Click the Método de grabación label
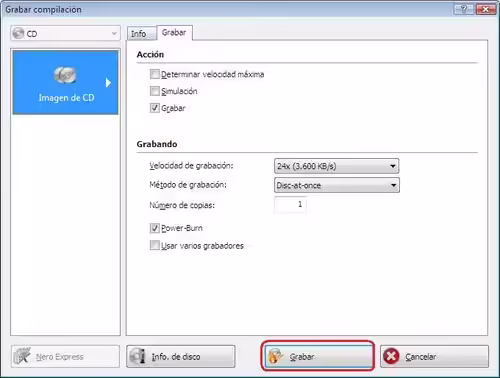500x378 pixels. point(188,185)
